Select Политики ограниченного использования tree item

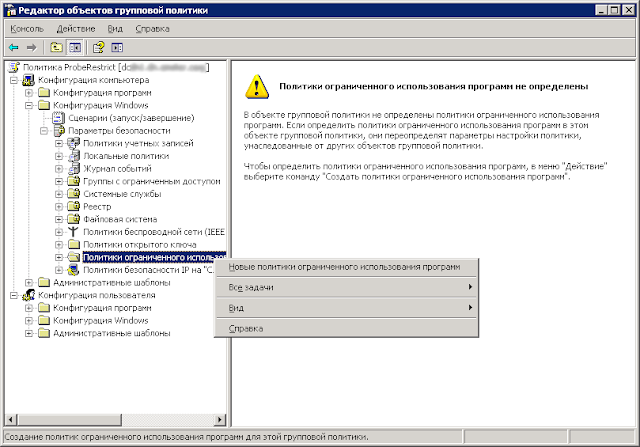154,257
